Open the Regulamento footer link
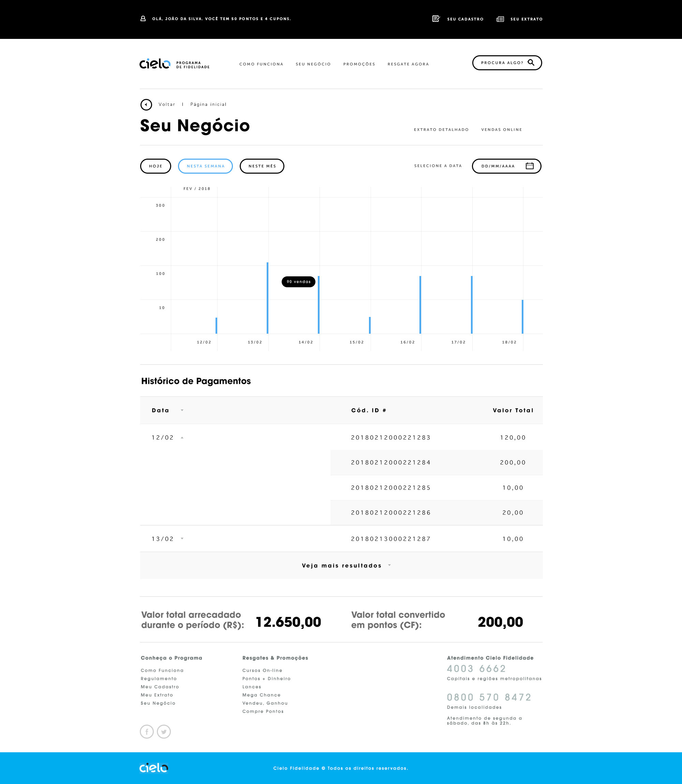The height and width of the screenshot is (784, 682). tap(159, 679)
